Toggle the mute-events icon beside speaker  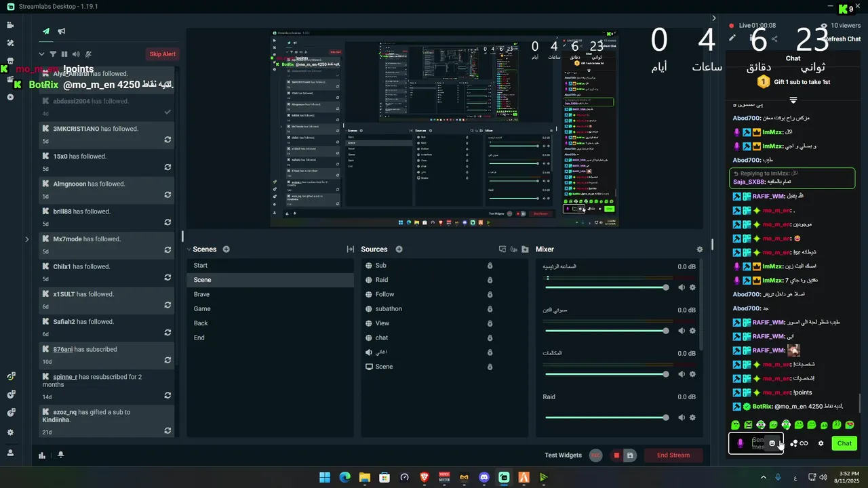tap(88, 54)
